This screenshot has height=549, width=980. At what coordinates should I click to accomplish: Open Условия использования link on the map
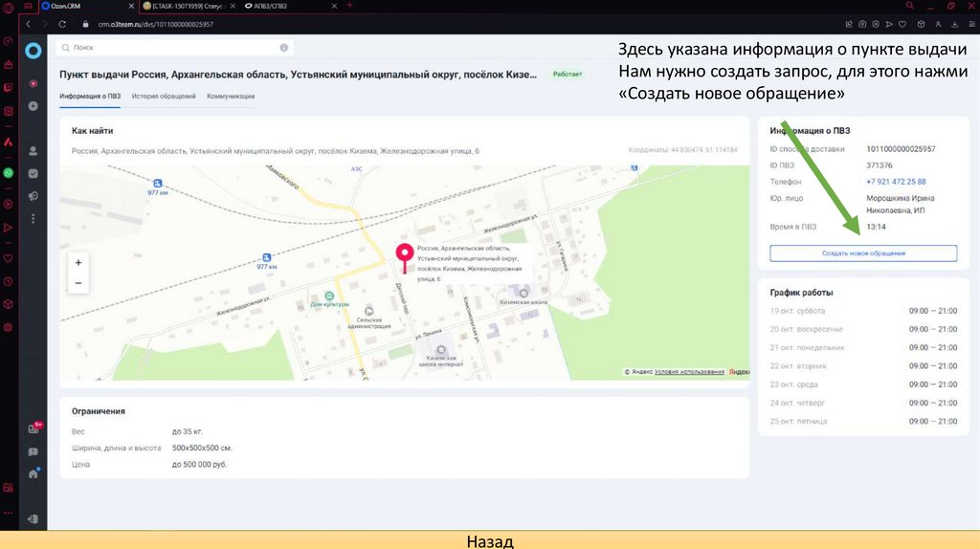689,372
